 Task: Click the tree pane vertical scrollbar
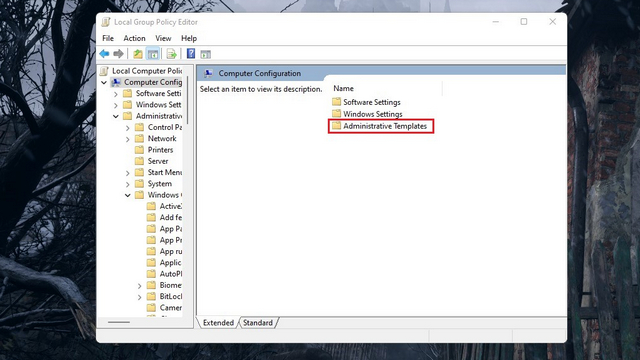[x=187, y=100]
